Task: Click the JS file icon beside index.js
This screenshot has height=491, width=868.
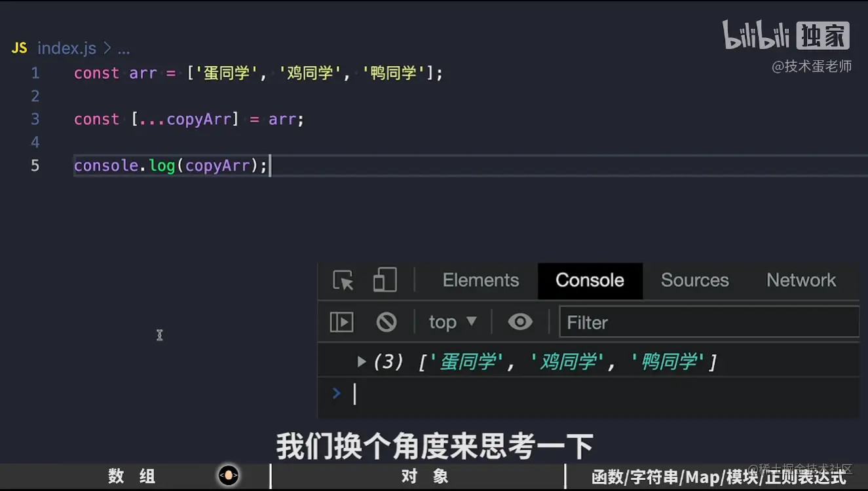Action: click(x=18, y=47)
